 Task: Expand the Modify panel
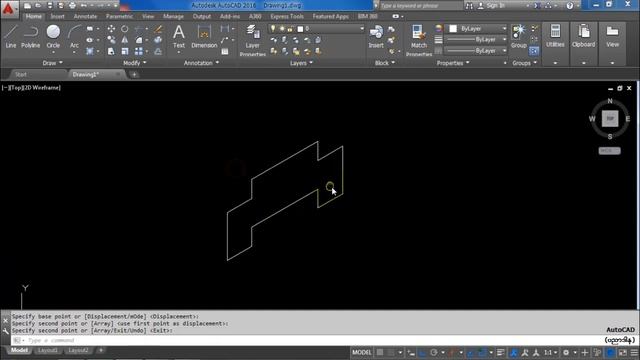tap(134, 63)
